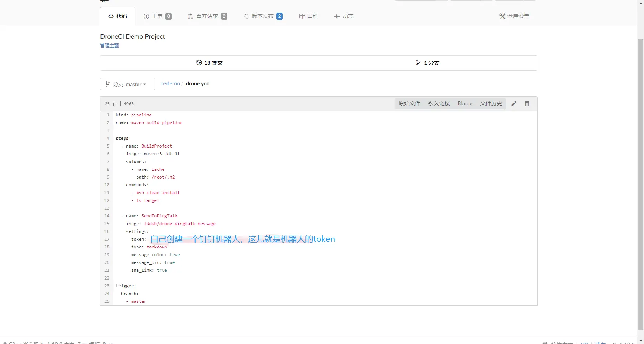Image resolution: width=644 pixels, height=344 pixels.
Task: Select line number 17 in the gutter
Action: (107, 239)
